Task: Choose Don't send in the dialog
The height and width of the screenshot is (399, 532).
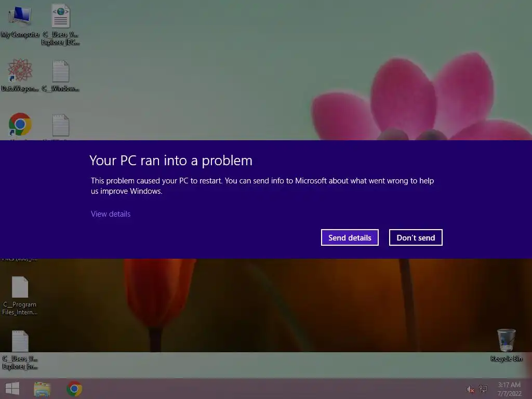Action: coord(416,237)
